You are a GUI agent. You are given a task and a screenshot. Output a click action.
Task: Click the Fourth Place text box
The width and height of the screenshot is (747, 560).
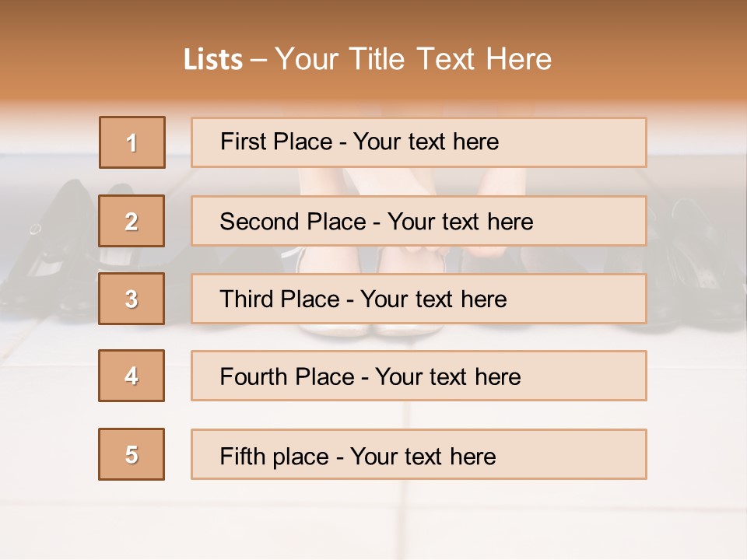tap(419, 376)
